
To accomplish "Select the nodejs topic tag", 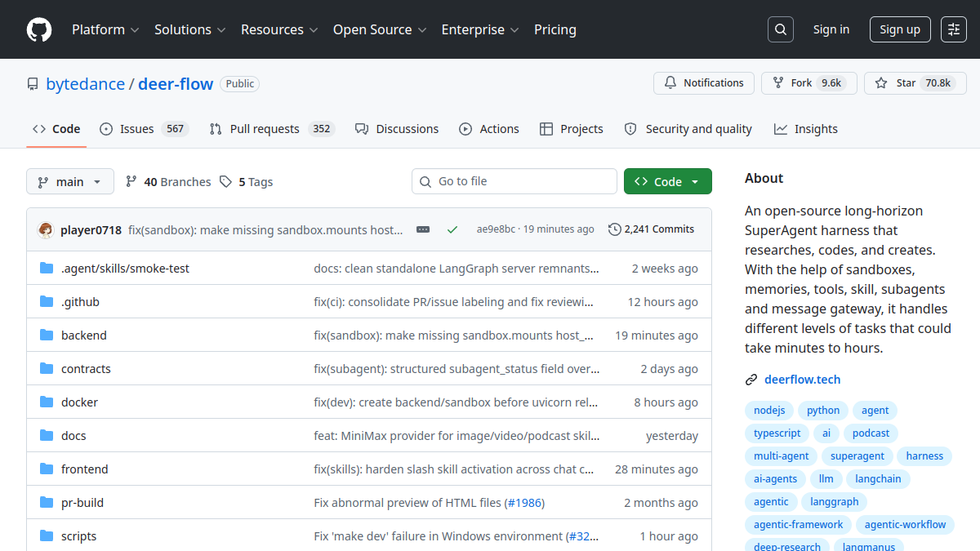I will point(769,411).
